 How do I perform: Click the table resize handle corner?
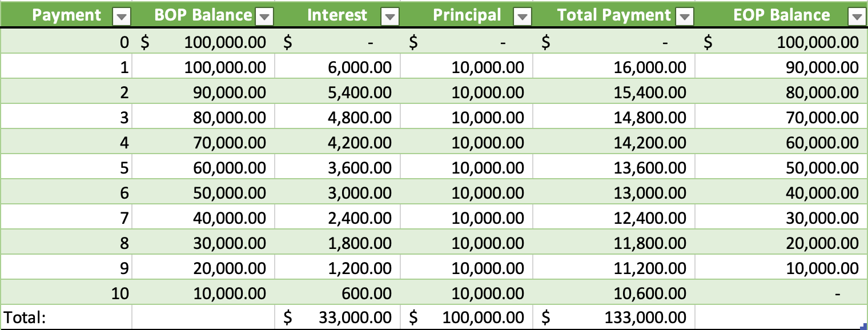[864, 326]
